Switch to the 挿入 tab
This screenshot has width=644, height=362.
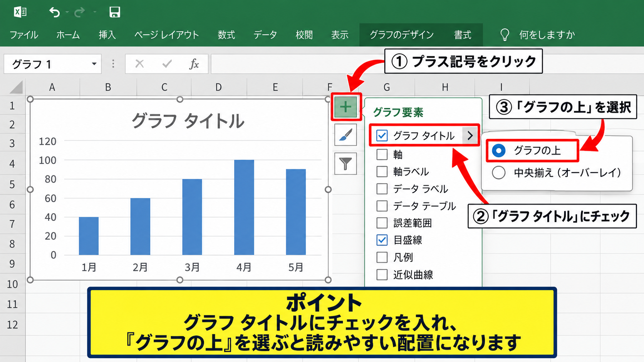point(107,35)
